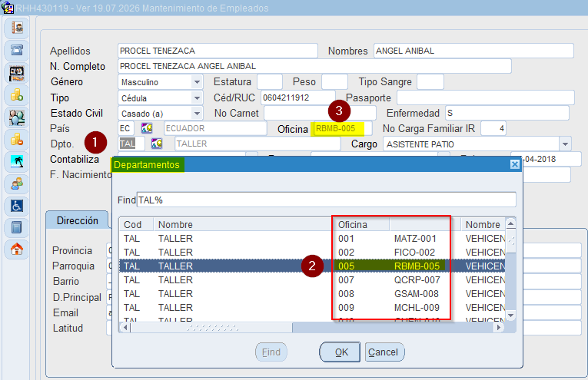Click the No Carga Familiar IR field
This screenshot has width=588, height=380.
click(493, 128)
